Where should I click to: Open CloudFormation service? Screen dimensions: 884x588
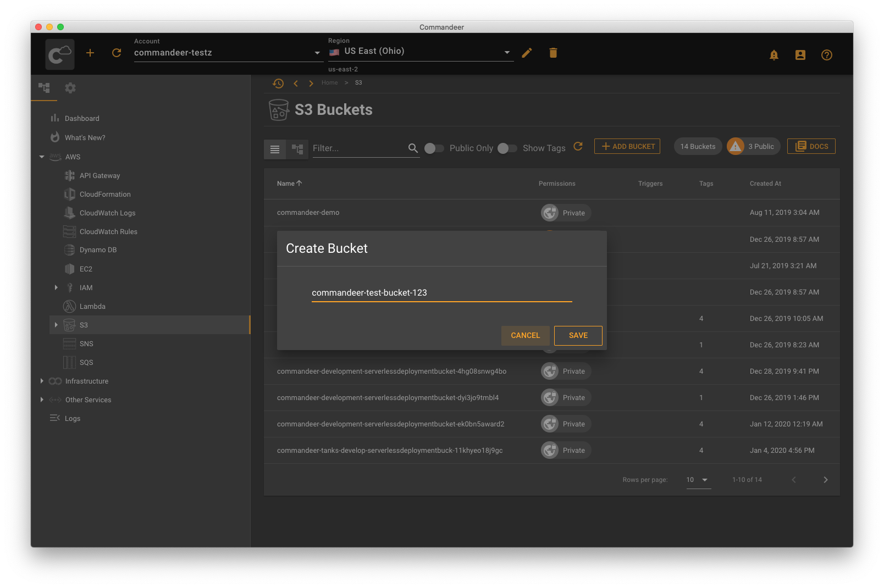click(105, 195)
